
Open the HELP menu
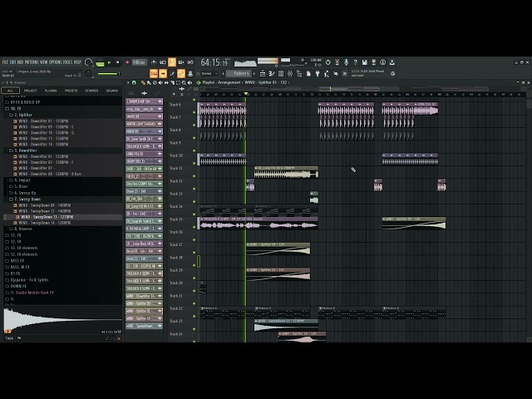pyautogui.click(x=77, y=62)
